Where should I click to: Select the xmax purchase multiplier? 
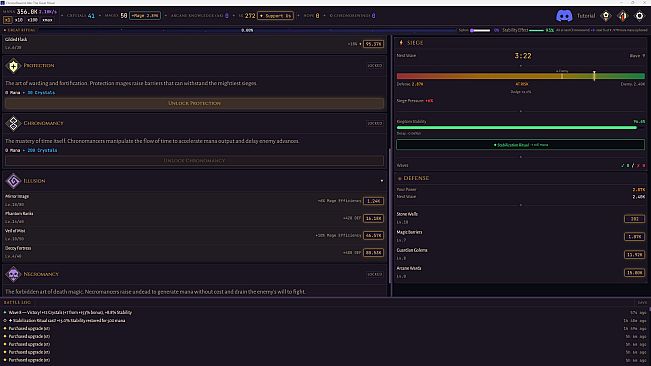point(47,20)
